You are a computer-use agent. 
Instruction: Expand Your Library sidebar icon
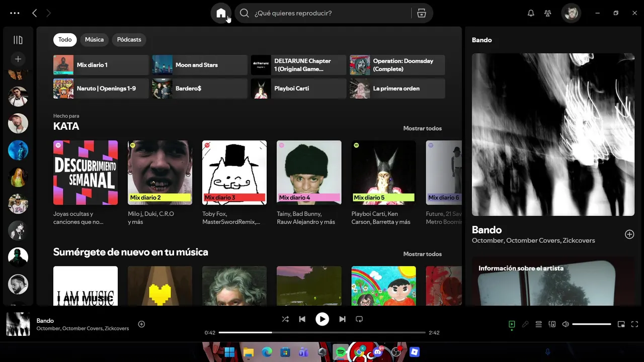(18, 40)
